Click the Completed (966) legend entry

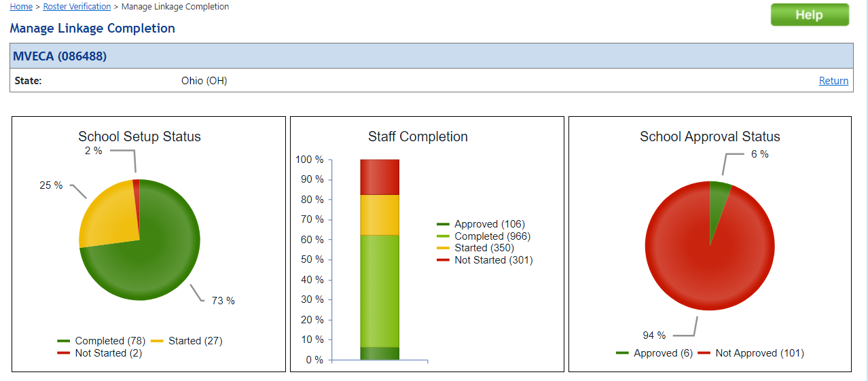[492, 236]
